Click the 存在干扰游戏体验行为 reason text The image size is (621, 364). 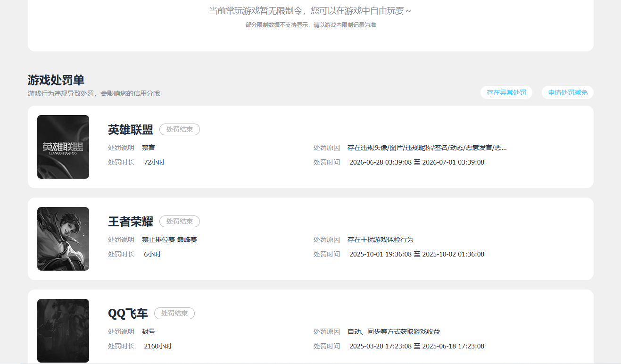pos(381,240)
